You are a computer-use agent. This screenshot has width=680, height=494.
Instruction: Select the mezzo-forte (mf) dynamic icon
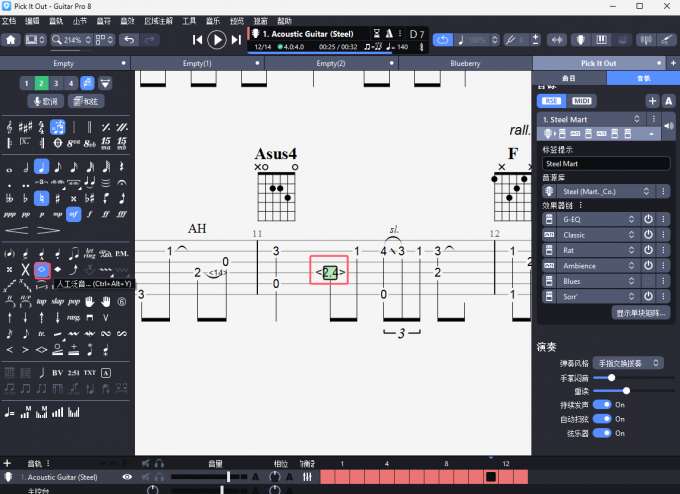click(x=74, y=214)
